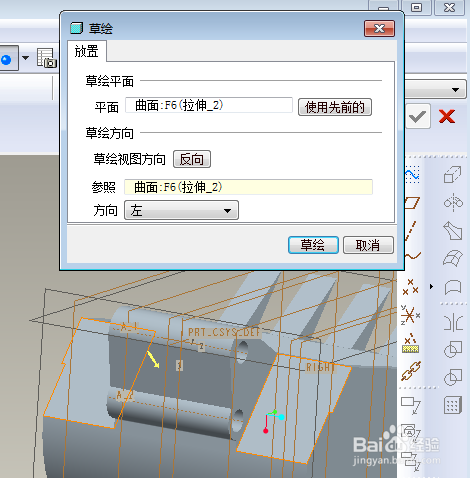Click the 平面 field showing 曲面:F6(拉伸_2)
This screenshot has width=470, height=478.
coord(209,105)
